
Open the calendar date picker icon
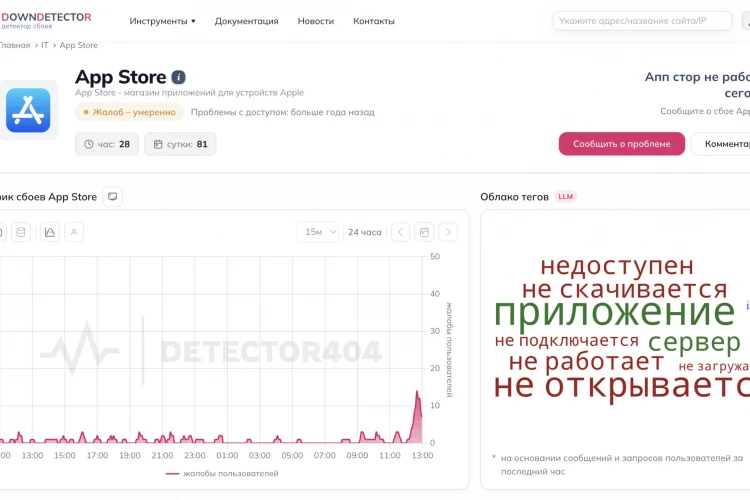tap(424, 232)
